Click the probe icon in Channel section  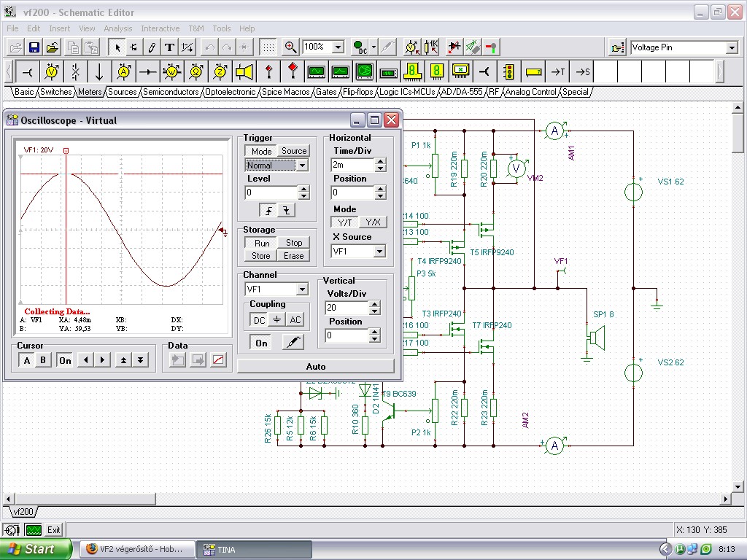[x=293, y=342]
